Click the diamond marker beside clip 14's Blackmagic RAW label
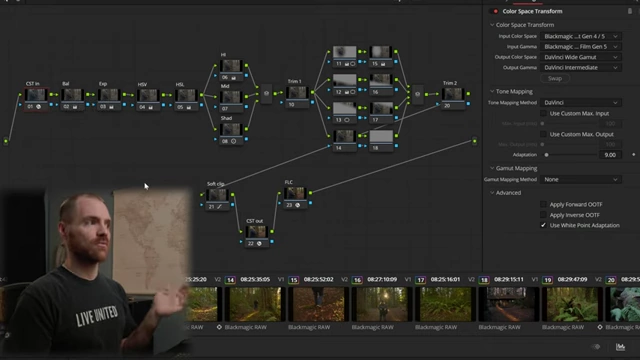Viewport: 640px width, 360px height. 219,327
